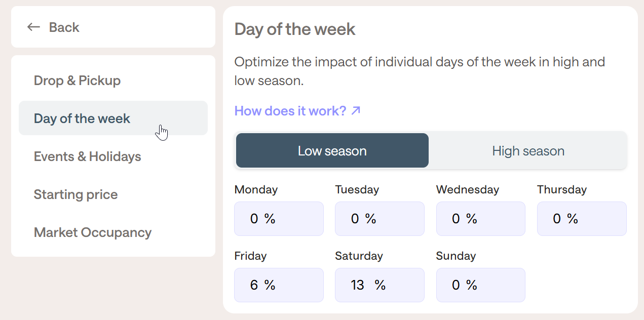The height and width of the screenshot is (320, 644).
Task: Switch to High season
Action: pos(528,151)
